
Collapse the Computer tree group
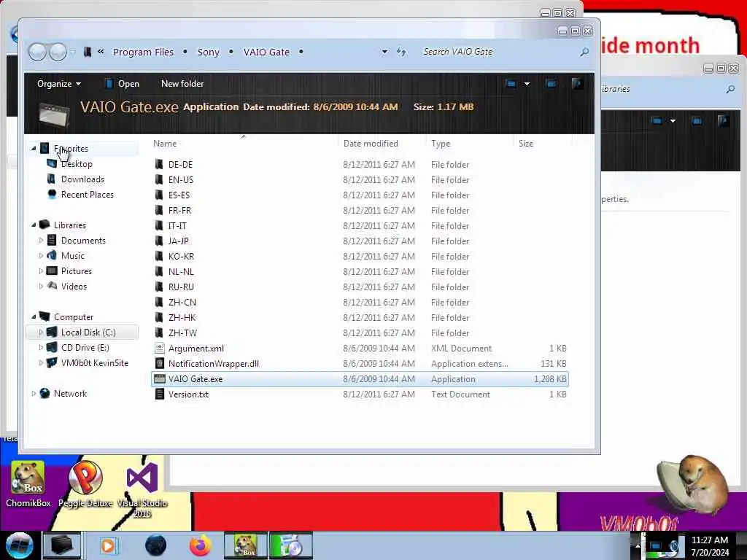pyautogui.click(x=34, y=316)
